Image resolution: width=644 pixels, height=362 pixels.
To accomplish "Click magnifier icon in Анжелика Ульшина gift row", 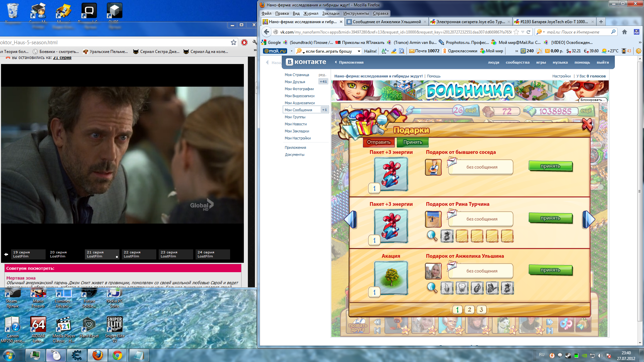I will coord(432,288).
